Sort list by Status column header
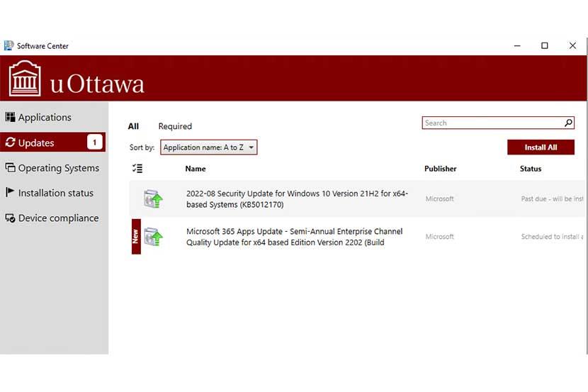Screen dimensions: 588x392 tap(530, 169)
